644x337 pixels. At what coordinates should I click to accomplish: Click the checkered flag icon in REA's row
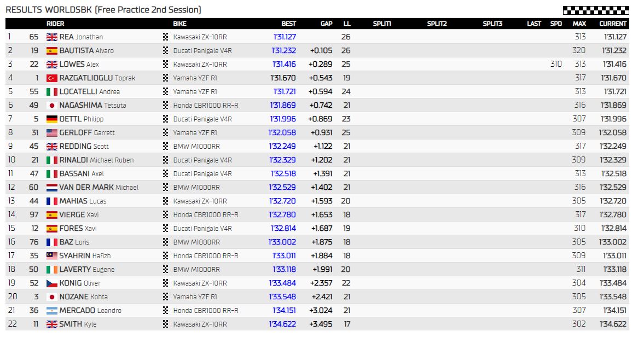[x=166, y=37]
